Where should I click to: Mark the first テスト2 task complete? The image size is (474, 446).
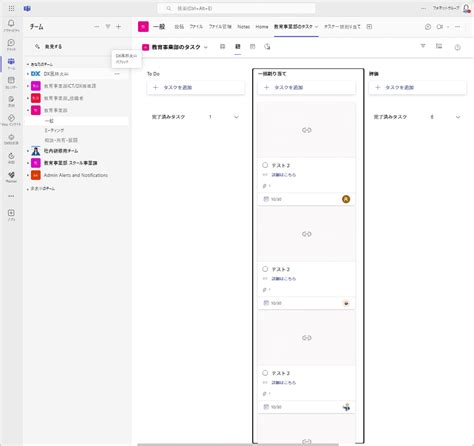(x=265, y=165)
